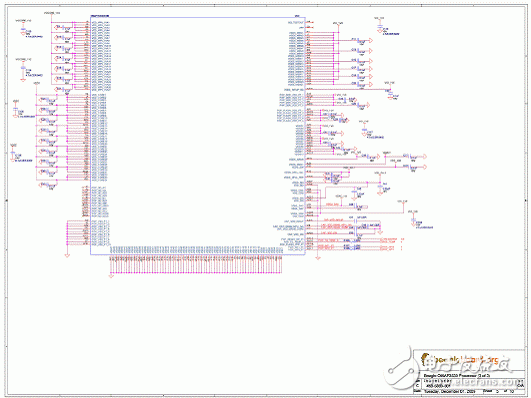
Task: Select the top-left decoupling capacitor symbol
Action: [23, 31]
